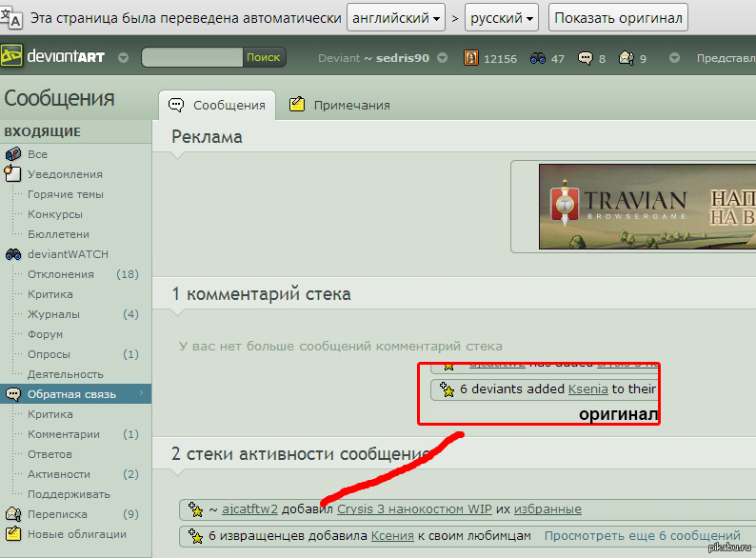
Task: Open the deviantWATCH binoculars icon with 47
Action: [538, 58]
